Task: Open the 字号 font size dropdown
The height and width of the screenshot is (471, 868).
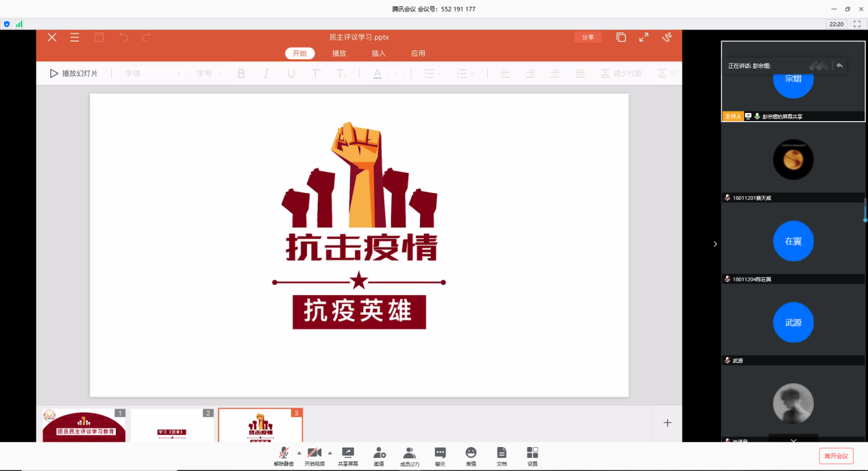Action: 208,73
